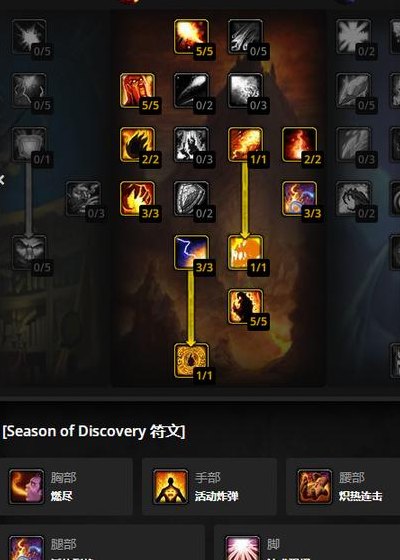Click the Master of Elements talent icon

[299, 199]
